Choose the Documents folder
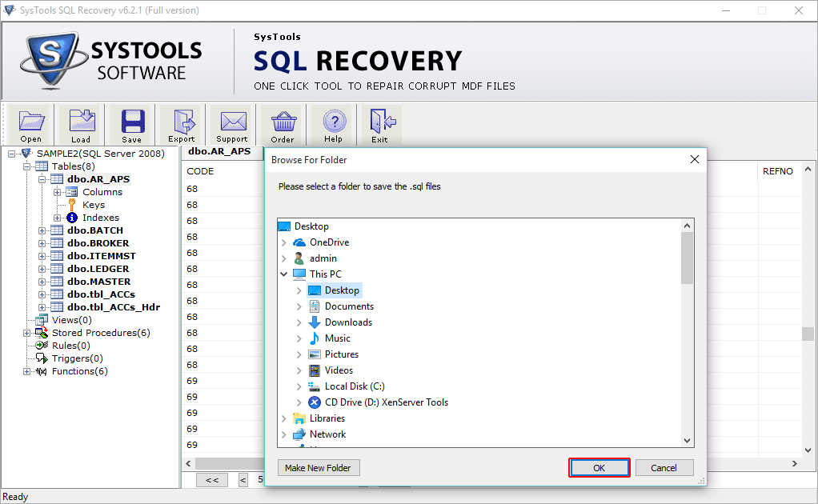The image size is (818, 504). pos(348,306)
